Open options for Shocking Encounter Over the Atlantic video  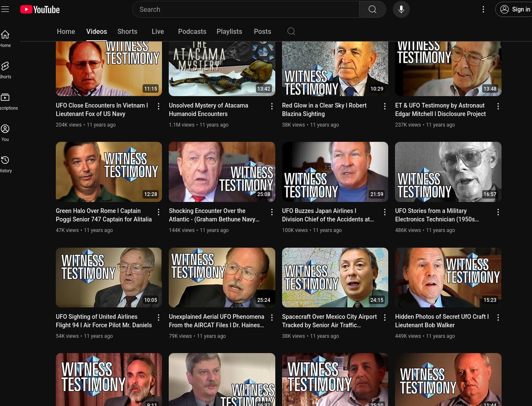(x=272, y=212)
